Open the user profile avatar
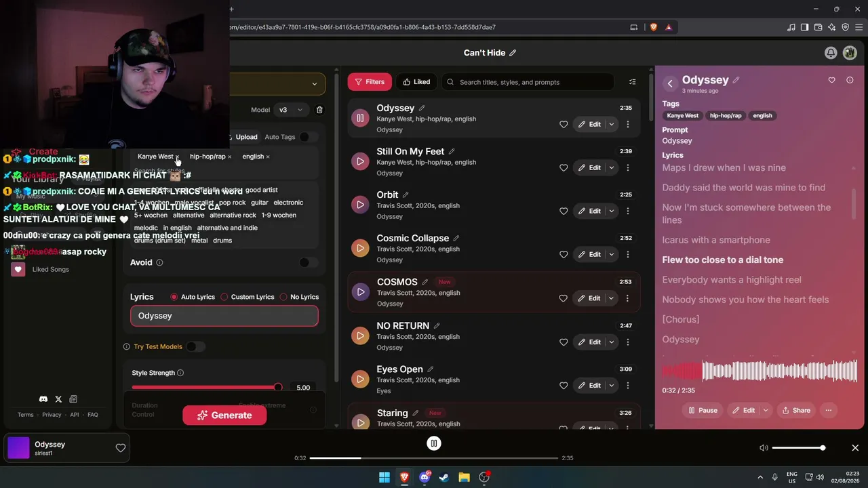The image size is (868, 488). click(x=850, y=53)
